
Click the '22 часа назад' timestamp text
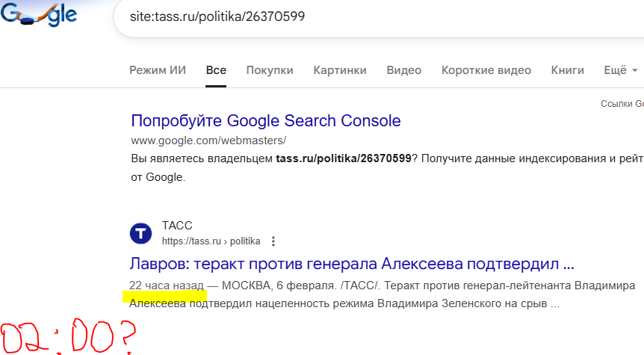tap(167, 285)
